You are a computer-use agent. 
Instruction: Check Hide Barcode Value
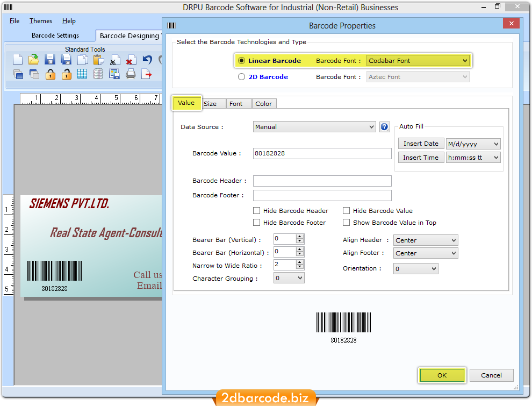347,210
